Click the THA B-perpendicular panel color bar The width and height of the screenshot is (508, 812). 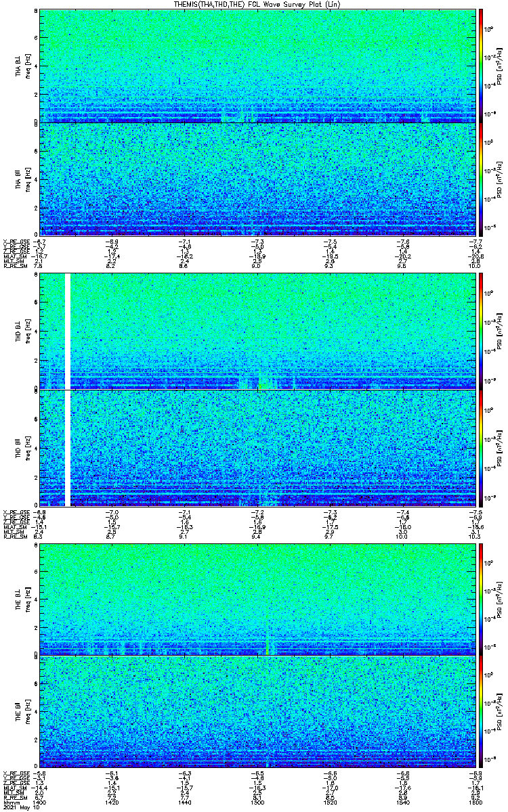coord(481,65)
